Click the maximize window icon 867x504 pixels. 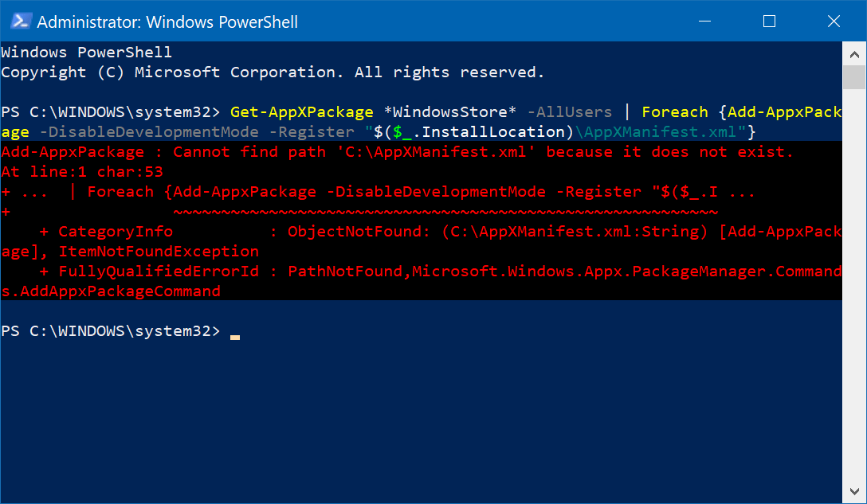coord(769,21)
